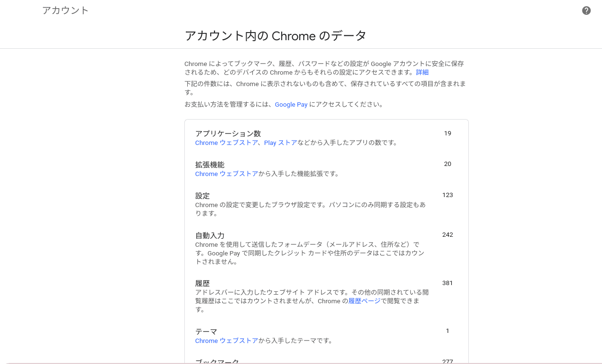Click the count 19 next to アプリケーション数
The width and height of the screenshot is (602, 364).
(447, 133)
